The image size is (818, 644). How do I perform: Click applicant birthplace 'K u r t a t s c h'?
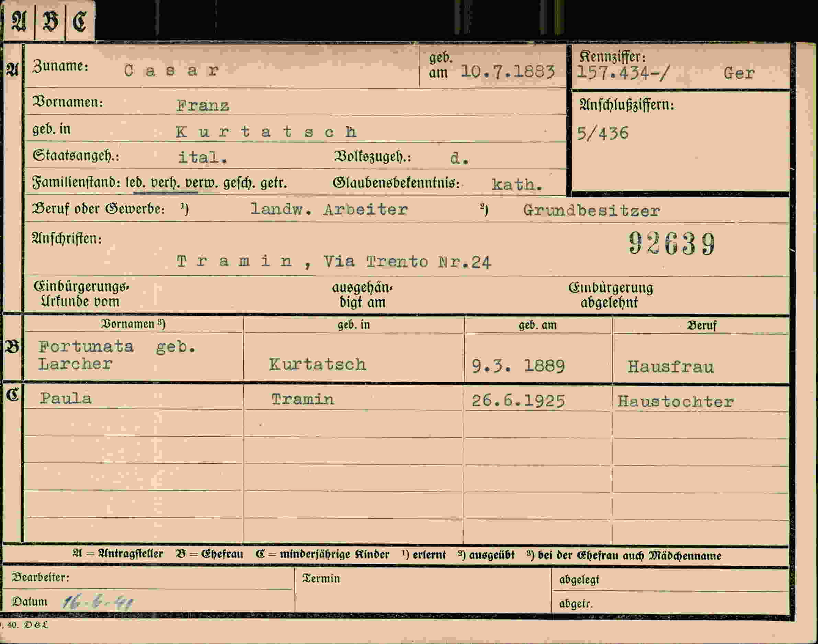(266, 131)
